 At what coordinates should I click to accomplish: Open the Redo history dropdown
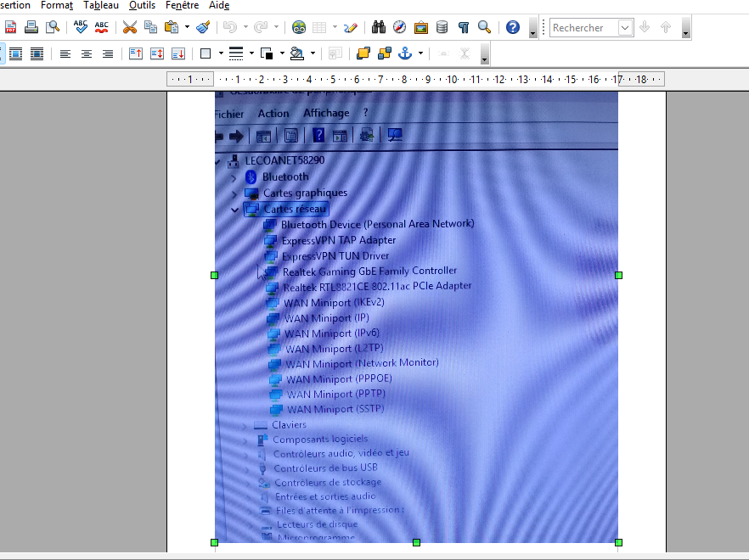tap(276, 27)
